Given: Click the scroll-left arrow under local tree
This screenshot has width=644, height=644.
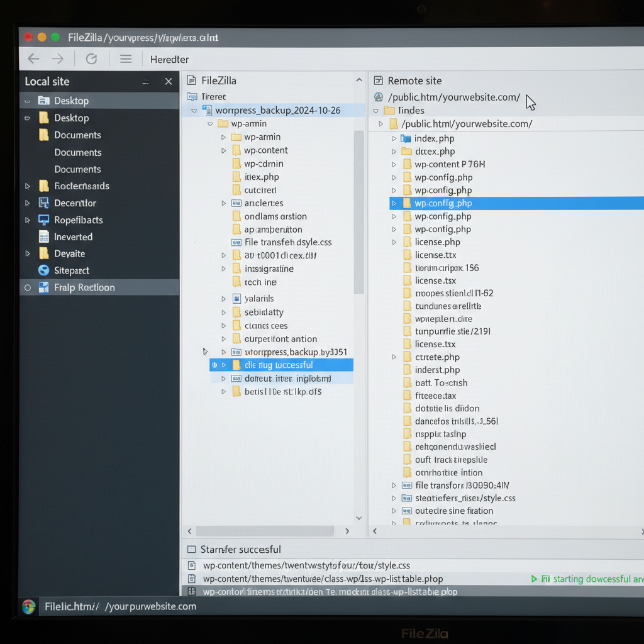Looking at the screenshot, I should 190,531.
